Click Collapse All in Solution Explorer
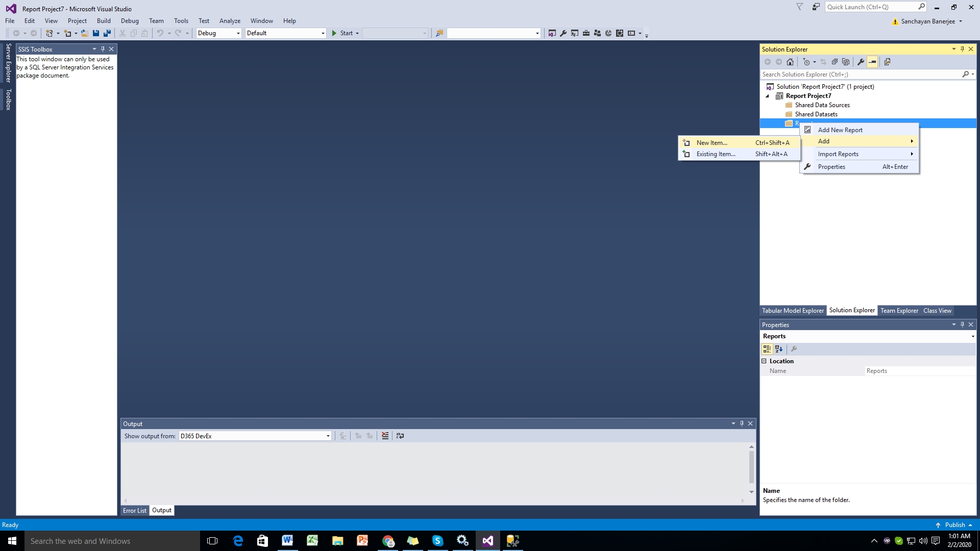Image resolution: width=980 pixels, height=551 pixels. click(x=835, y=62)
